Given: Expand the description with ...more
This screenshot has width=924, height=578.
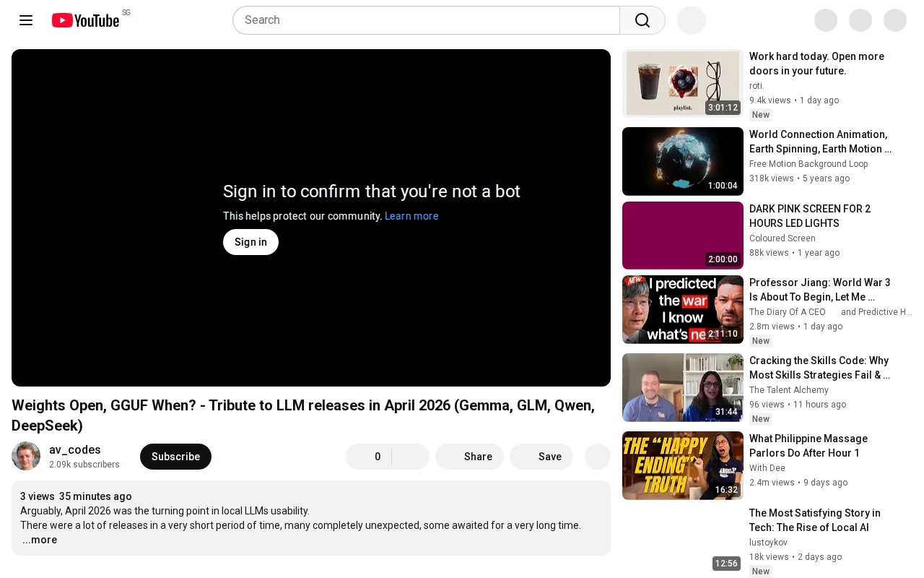Looking at the screenshot, I should (40, 540).
